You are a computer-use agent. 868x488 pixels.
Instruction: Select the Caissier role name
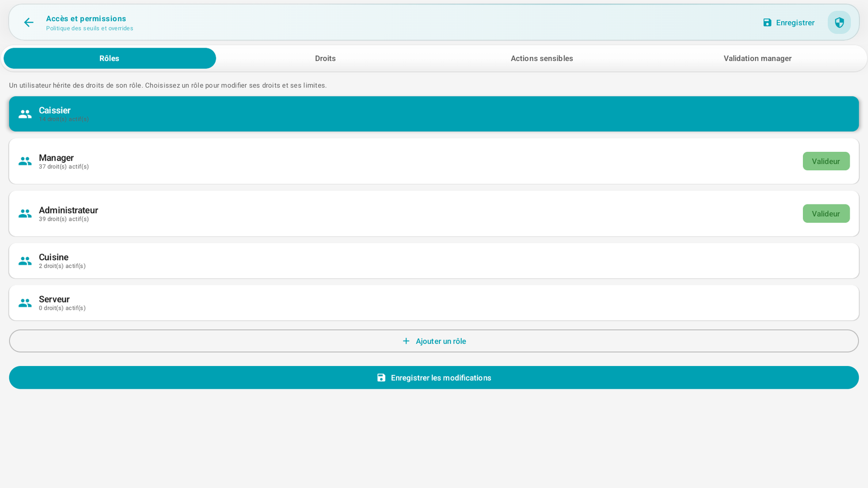(x=55, y=110)
